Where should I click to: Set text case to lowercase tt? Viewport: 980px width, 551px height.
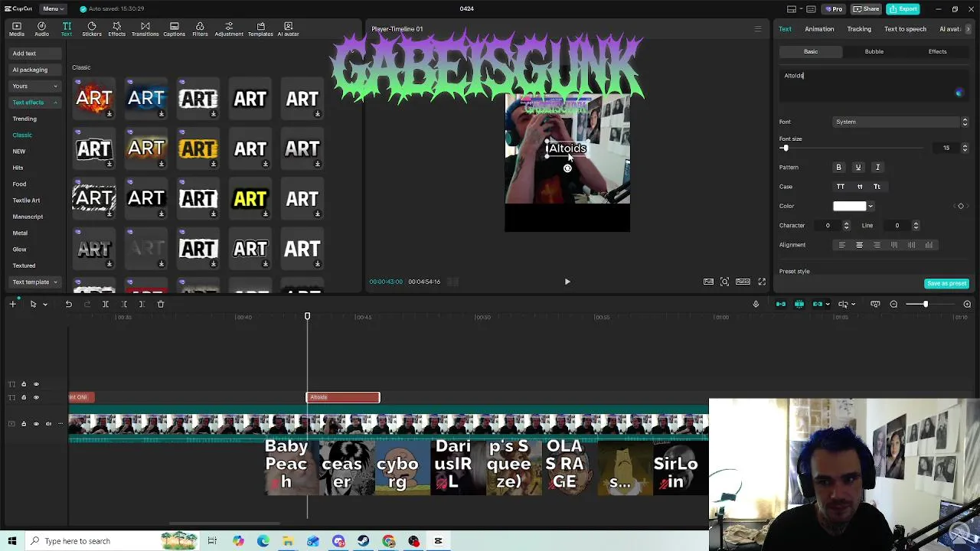click(859, 187)
